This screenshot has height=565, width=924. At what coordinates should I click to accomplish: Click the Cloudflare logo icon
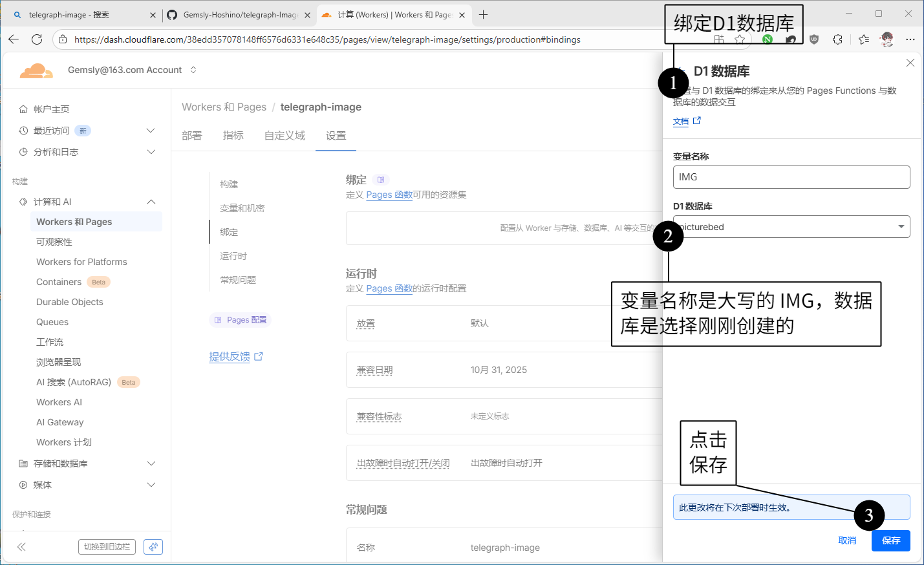coord(36,70)
